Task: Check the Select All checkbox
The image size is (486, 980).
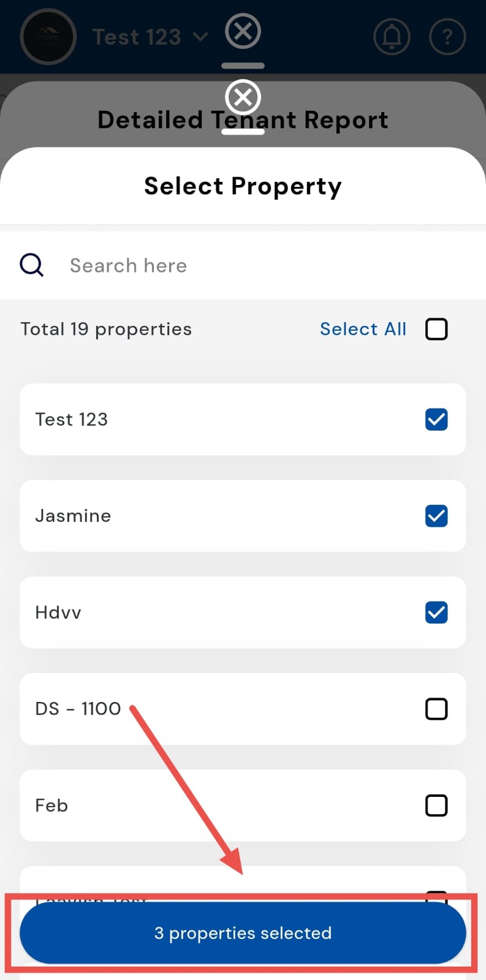Action: [x=436, y=329]
